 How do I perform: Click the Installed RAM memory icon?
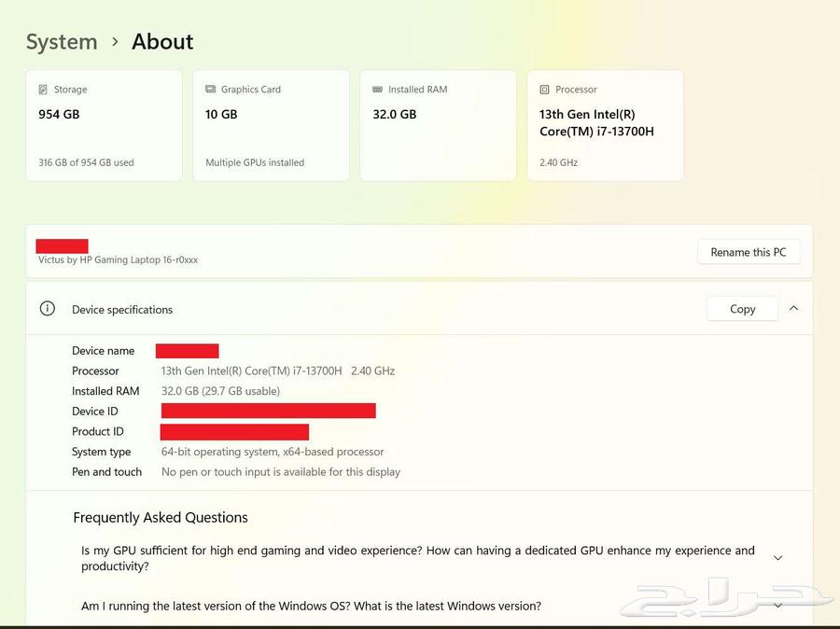tap(377, 90)
